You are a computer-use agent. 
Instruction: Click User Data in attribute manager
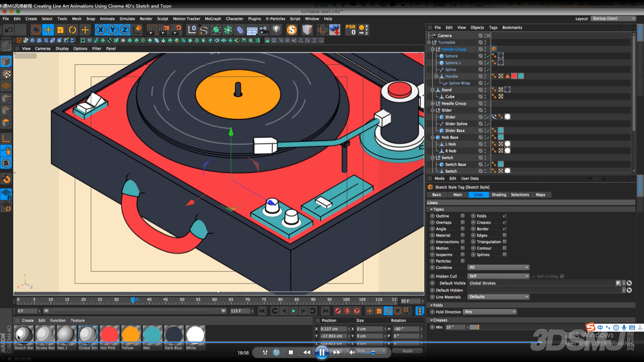[x=470, y=178]
